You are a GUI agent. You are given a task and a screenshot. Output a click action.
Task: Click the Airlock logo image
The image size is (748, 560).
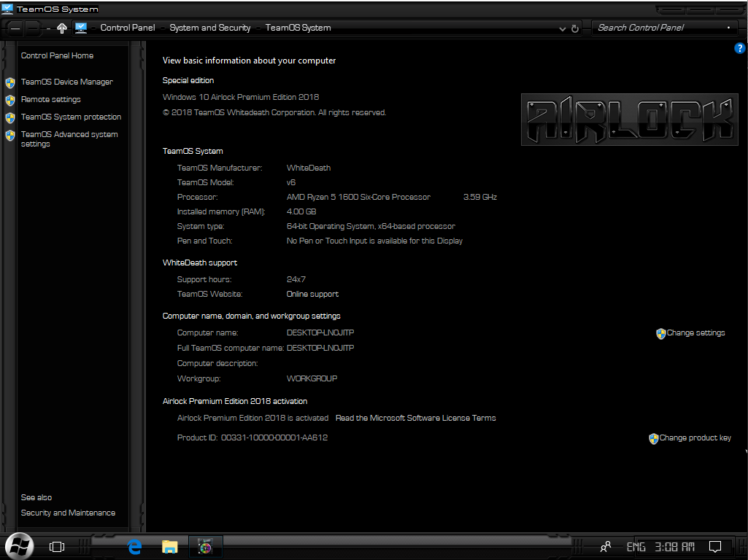(x=630, y=120)
